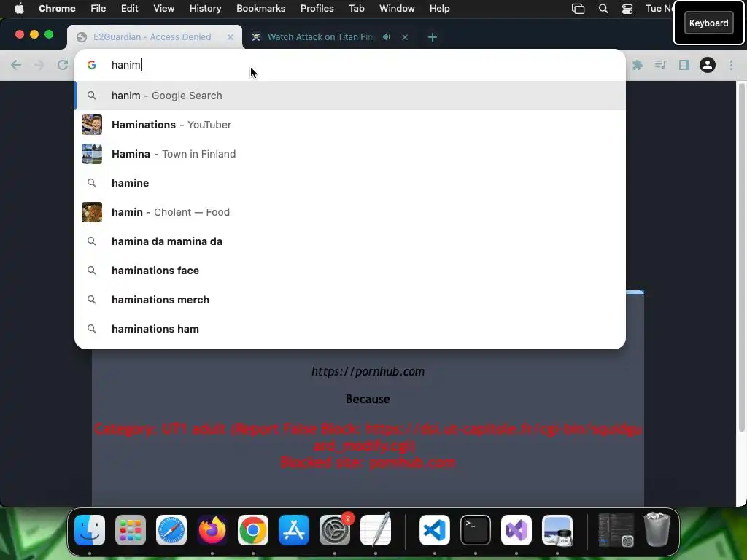Select hamin Cholent Food suggestion
Viewport: 747px width, 560px height.
coord(350,212)
